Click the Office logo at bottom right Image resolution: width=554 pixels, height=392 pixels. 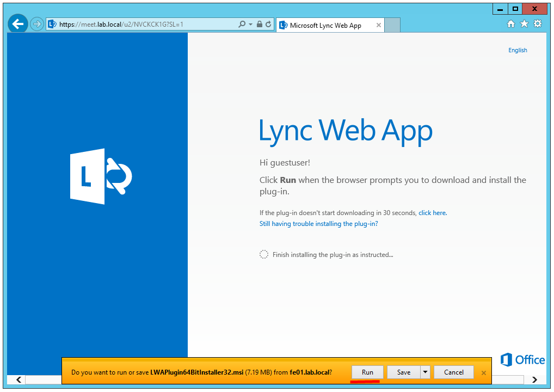[522, 360]
